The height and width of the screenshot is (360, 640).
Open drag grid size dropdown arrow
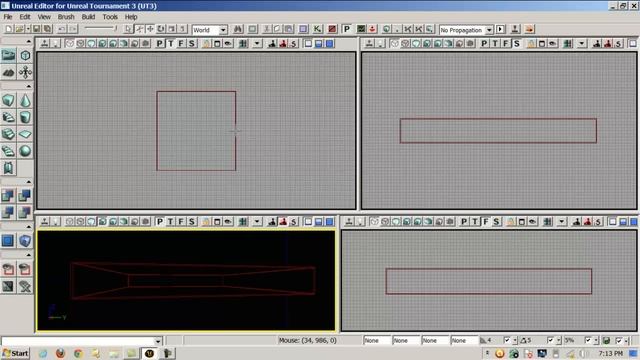[514, 340]
